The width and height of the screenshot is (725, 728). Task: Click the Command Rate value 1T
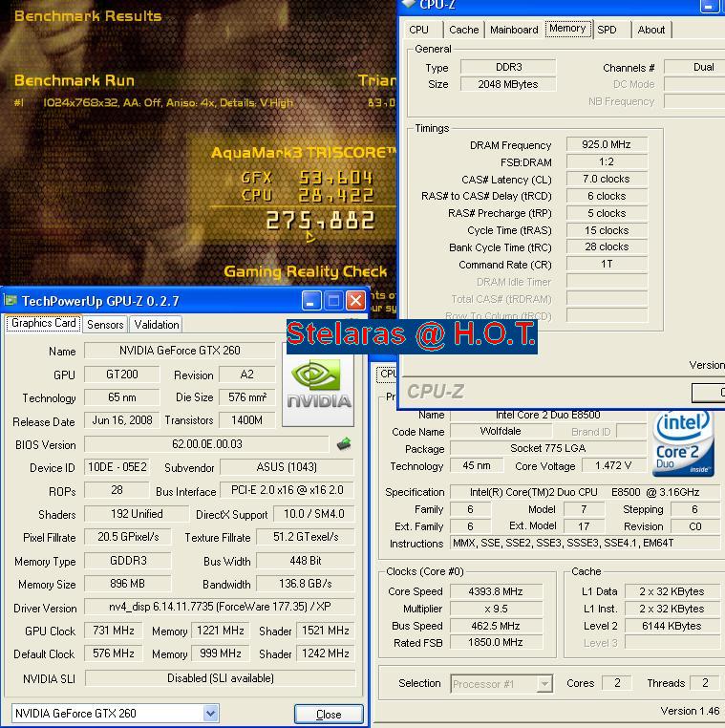pyautogui.click(x=607, y=265)
